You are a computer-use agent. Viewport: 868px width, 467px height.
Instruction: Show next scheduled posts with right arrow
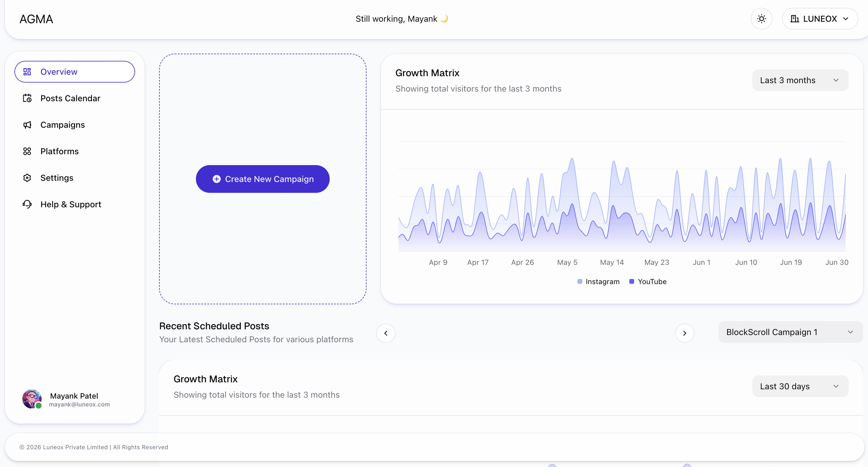pyautogui.click(x=684, y=333)
